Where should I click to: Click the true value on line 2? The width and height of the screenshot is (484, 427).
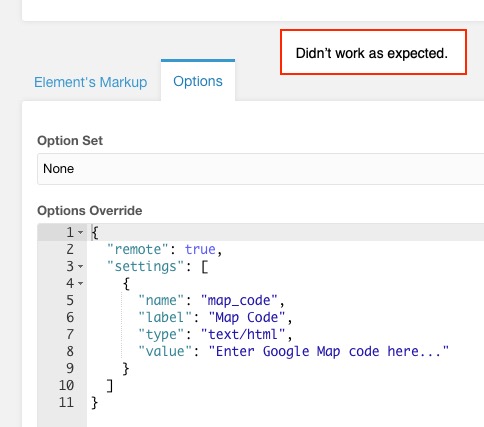200,250
